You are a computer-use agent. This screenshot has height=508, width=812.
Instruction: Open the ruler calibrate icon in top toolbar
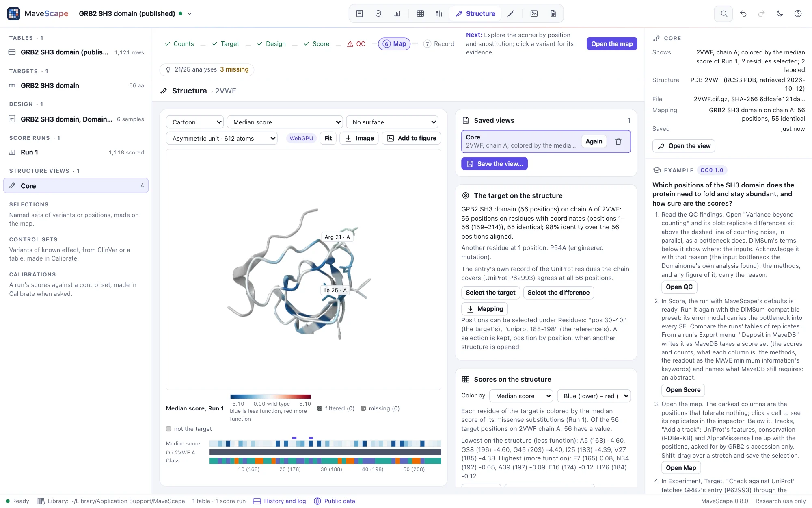click(511, 13)
